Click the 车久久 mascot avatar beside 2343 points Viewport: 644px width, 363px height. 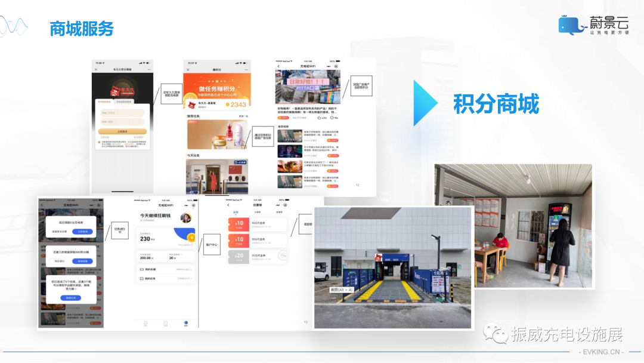click(x=192, y=104)
